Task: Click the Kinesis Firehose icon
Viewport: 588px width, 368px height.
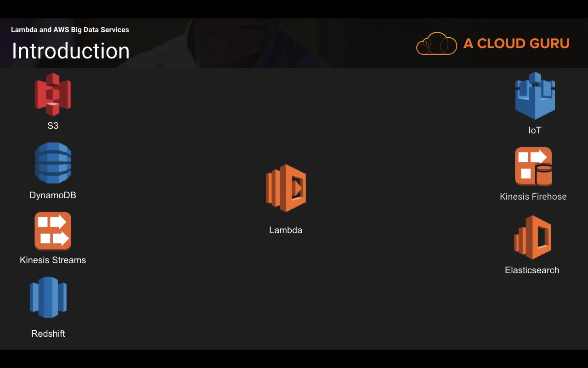Action: 533,167
